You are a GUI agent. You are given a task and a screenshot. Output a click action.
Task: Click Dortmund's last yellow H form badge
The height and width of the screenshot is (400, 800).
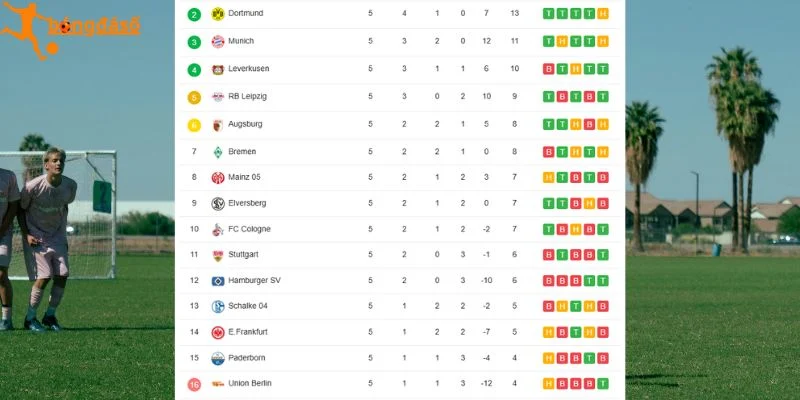603,14
